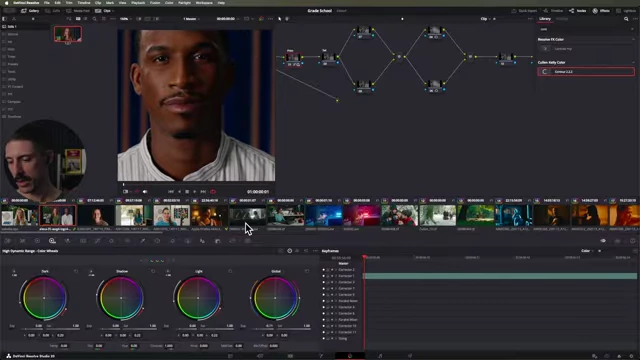Reset the Dark color wheel
Screen dimensions: 640x360
coord(76,271)
